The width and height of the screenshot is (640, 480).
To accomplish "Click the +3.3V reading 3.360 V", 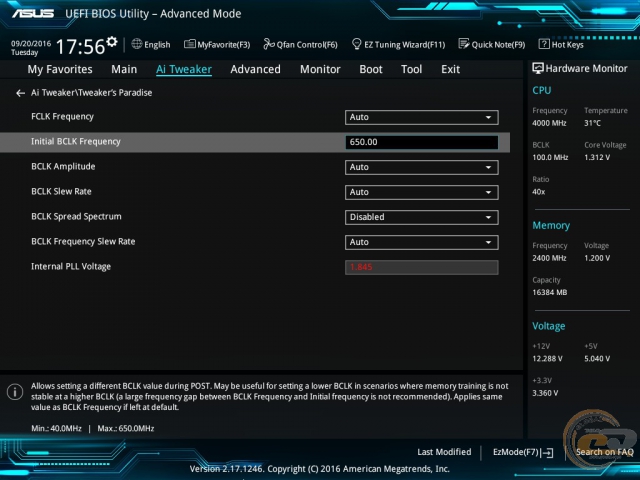I will point(545,393).
